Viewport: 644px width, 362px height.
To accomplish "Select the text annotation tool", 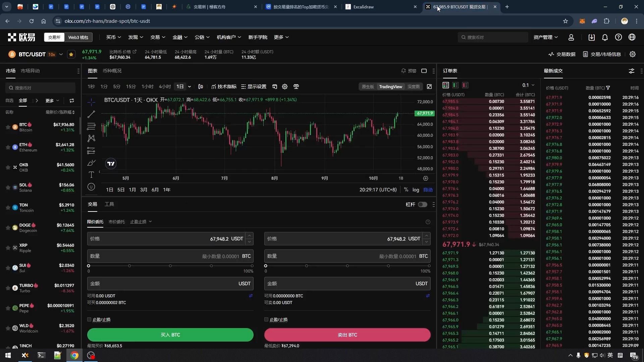I will [x=91, y=175].
